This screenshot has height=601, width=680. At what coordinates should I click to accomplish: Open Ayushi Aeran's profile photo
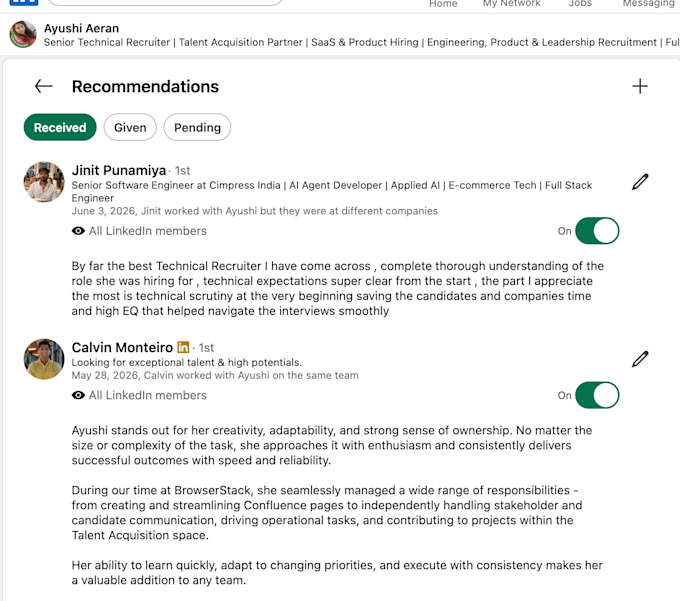tap(23, 34)
